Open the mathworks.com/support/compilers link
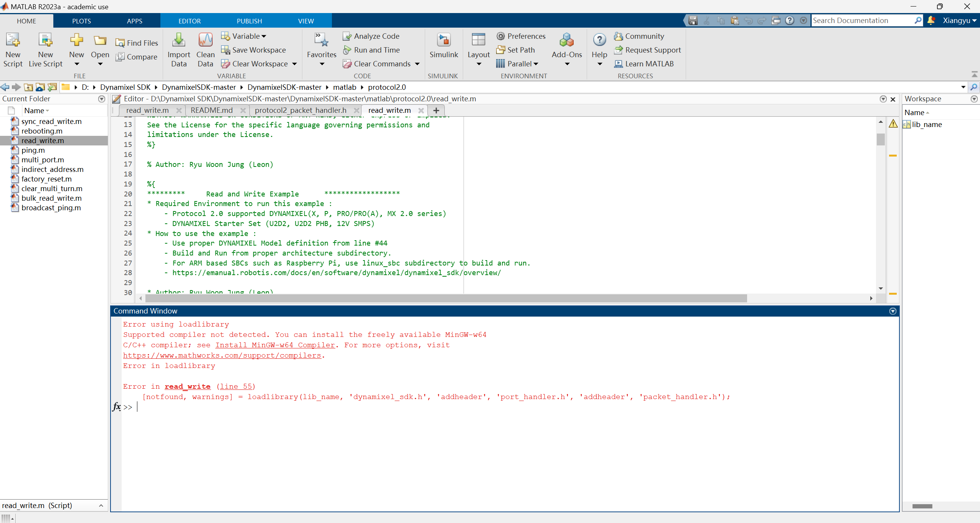The height and width of the screenshot is (523, 980). pos(222,355)
